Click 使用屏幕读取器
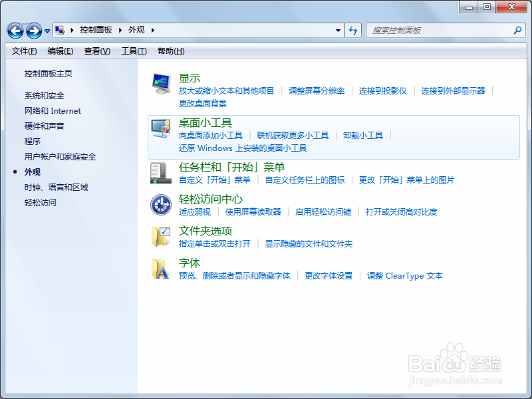 tap(253, 212)
